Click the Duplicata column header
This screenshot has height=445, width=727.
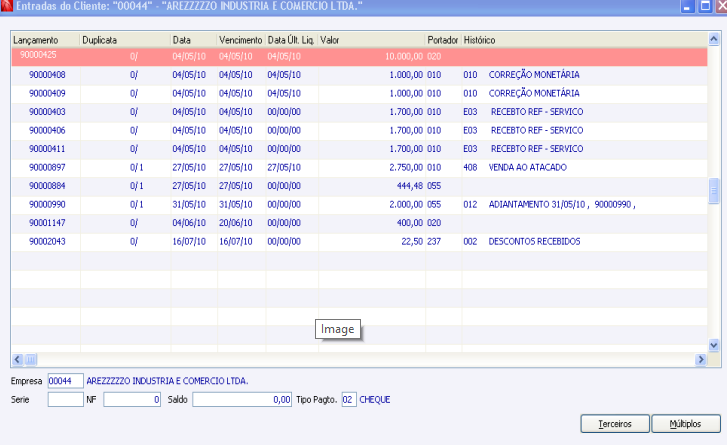click(x=125, y=40)
